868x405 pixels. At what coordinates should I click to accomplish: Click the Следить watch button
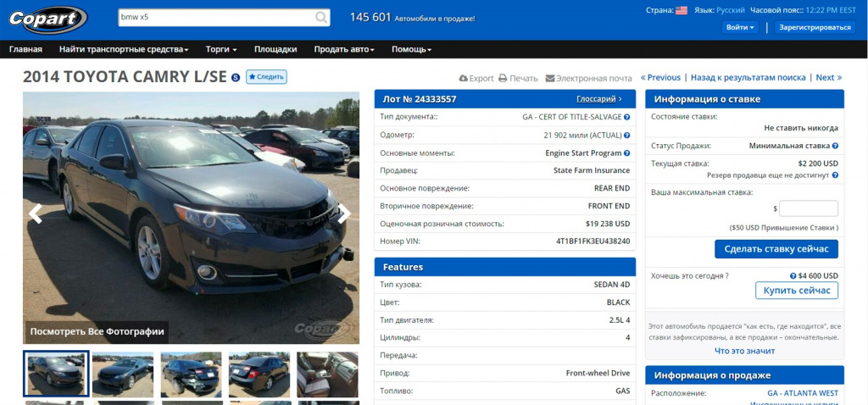[x=266, y=77]
